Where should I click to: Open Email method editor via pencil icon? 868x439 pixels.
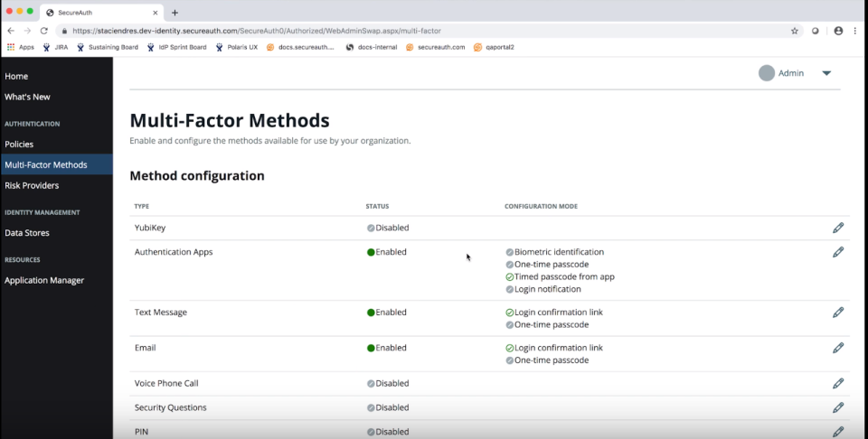pyautogui.click(x=838, y=348)
